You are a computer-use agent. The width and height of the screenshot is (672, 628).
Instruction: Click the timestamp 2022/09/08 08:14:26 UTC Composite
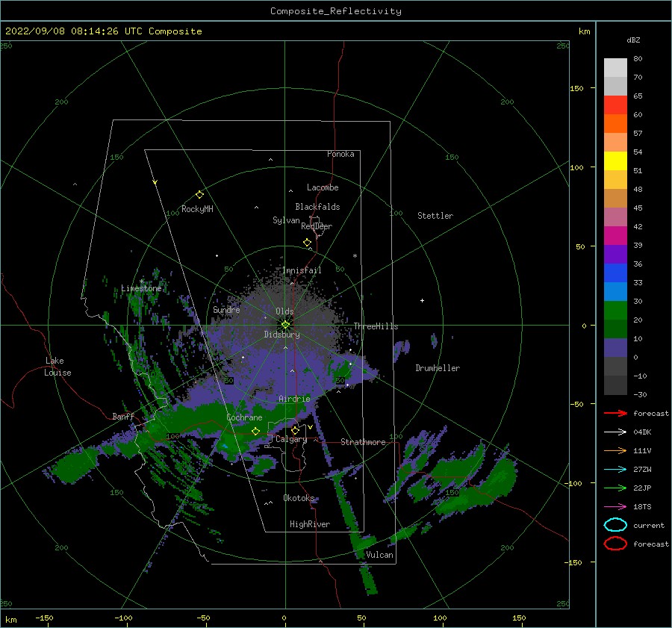(x=103, y=31)
